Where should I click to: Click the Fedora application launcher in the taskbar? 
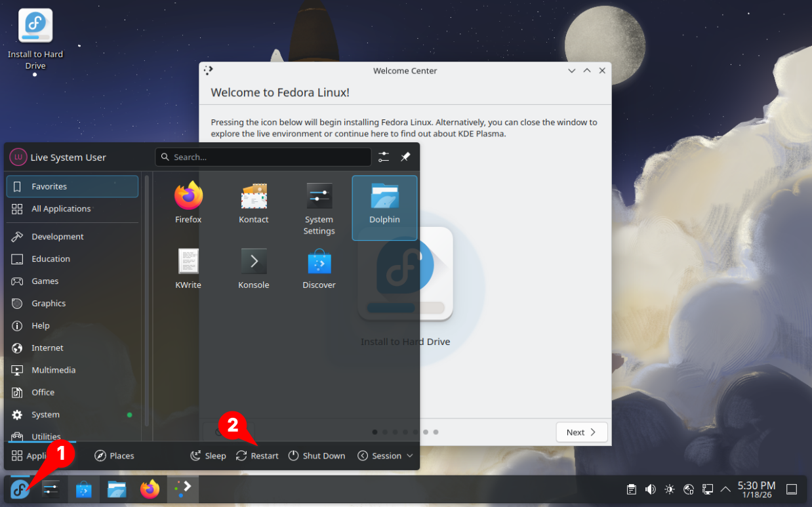(x=20, y=489)
